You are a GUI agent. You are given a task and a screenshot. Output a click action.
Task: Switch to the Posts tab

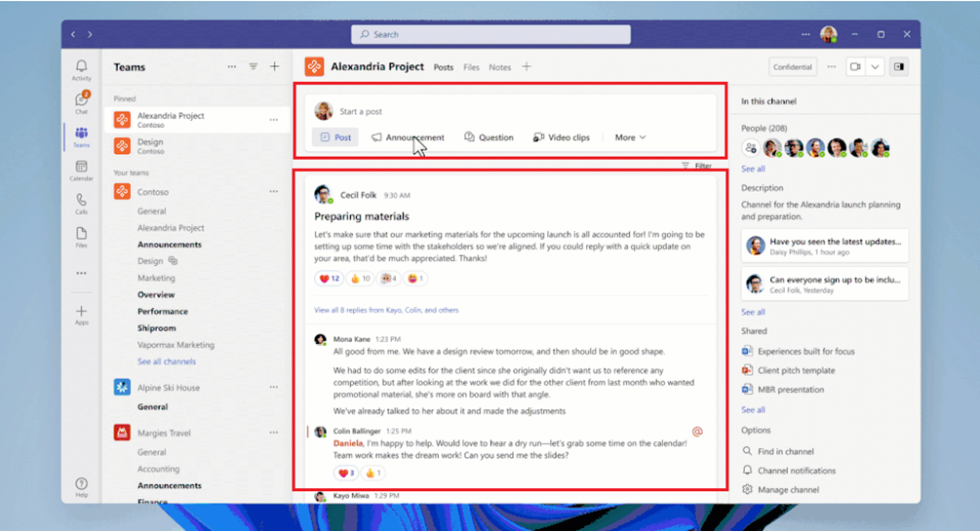click(x=443, y=67)
